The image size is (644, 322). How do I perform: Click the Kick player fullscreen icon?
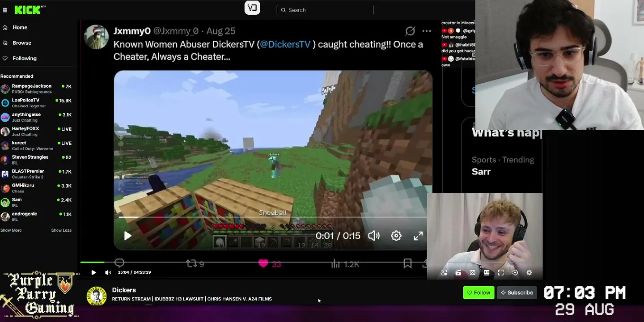click(501, 272)
